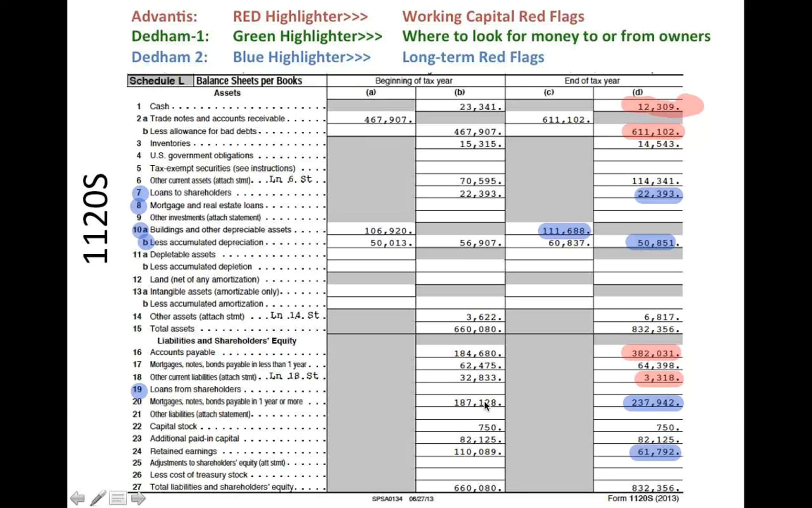Click the next slide arrow icon
This screenshot has width=812, height=508.
tap(138, 499)
